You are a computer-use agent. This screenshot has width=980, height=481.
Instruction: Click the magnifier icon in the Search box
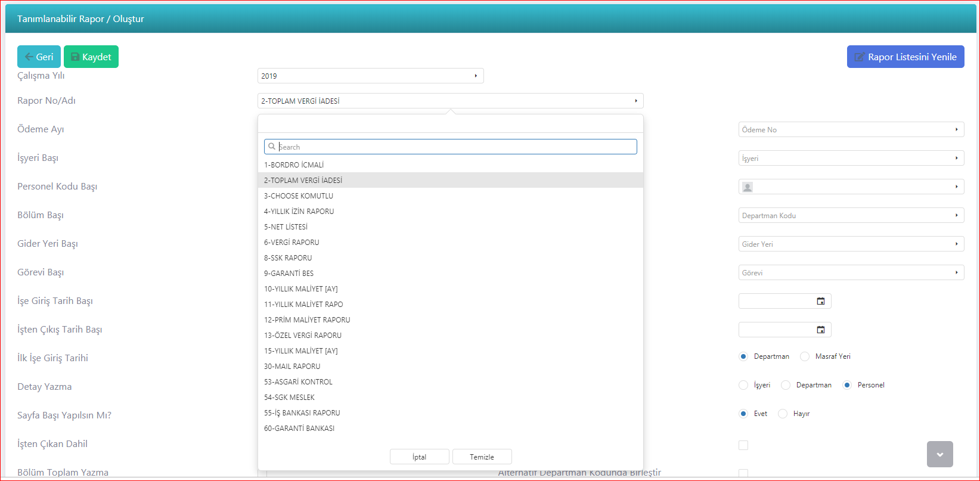pyautogui.click(x=272, y=147)
